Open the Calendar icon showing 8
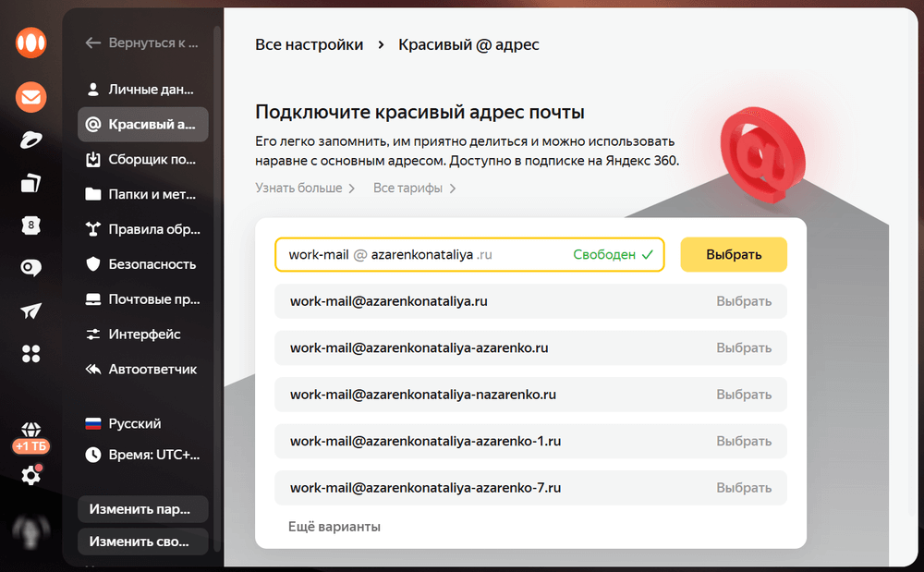Screen dimensions: 924x572 30,225
